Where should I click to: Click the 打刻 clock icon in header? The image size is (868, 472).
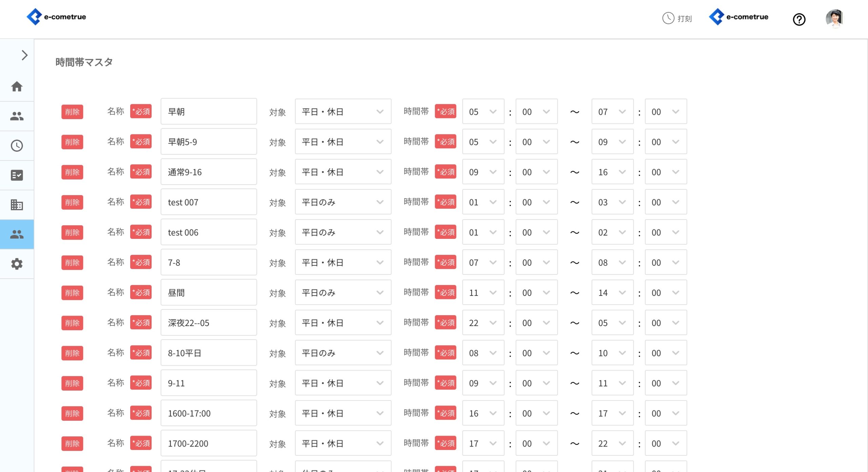click(x=668, y=18)
